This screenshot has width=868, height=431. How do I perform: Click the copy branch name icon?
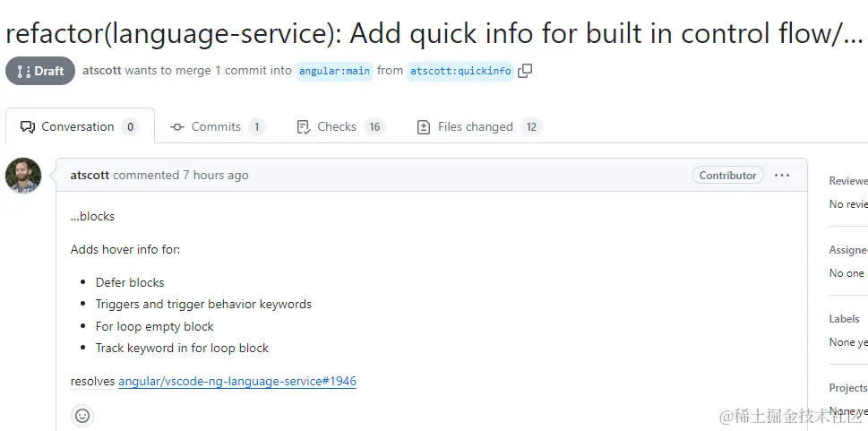(x=525, y=71)
